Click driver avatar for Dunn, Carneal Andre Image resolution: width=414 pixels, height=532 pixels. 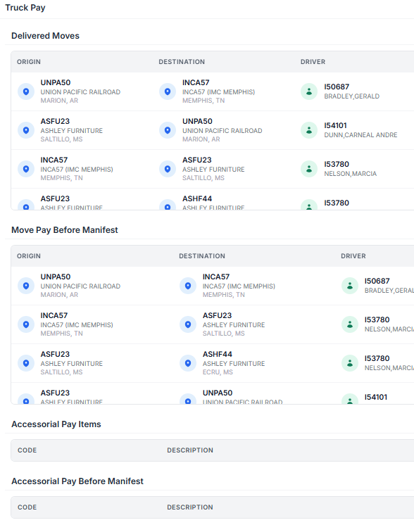tap(309, 130)
